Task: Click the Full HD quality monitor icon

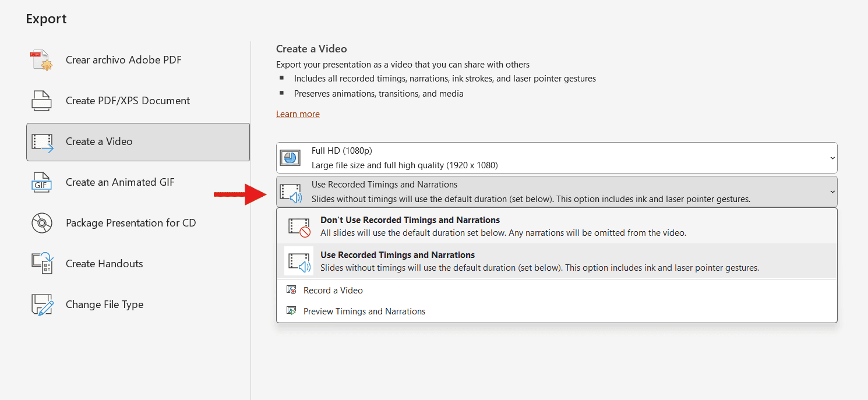Action: point(290,158)
